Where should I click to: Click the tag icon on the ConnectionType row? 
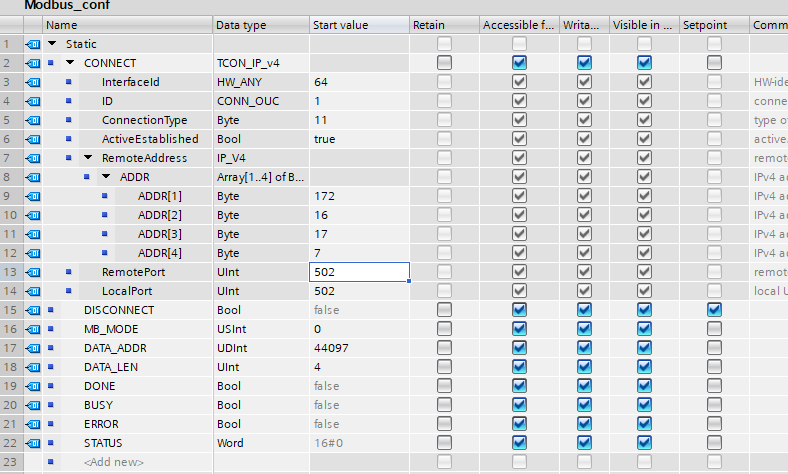(x=33, y=120)
